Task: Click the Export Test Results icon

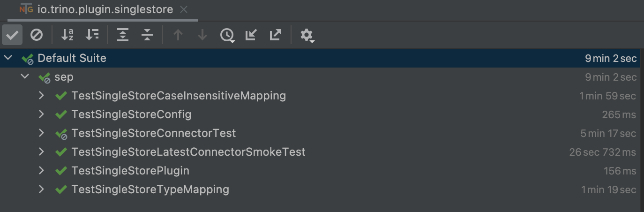Action: click(276, 35)
